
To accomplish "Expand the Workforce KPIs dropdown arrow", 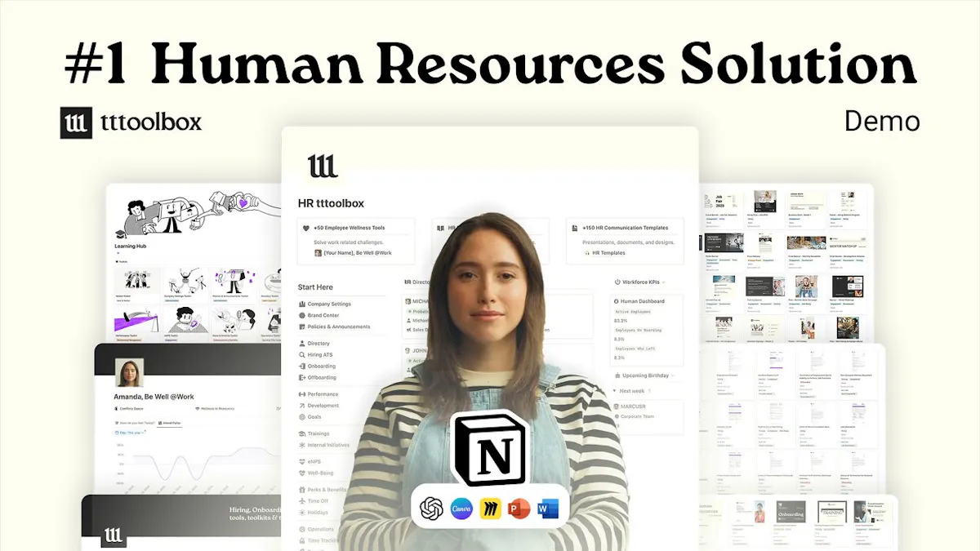I will 663,282.
